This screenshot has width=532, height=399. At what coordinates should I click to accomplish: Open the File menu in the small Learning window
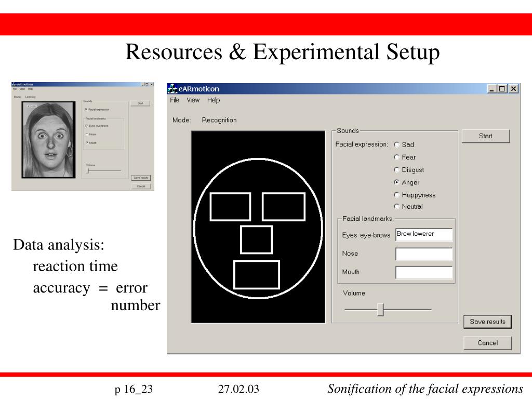click(x=15, y=89)
